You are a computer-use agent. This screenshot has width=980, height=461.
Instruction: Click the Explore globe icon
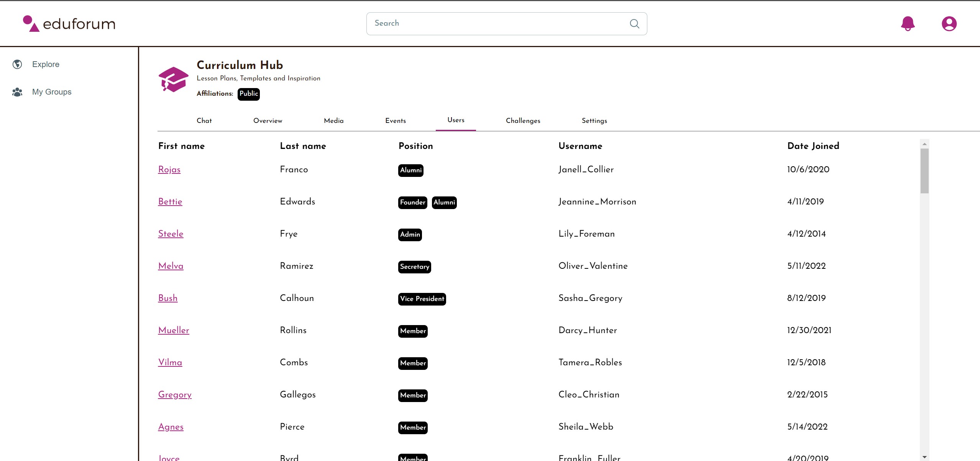[x=17, y=64]
